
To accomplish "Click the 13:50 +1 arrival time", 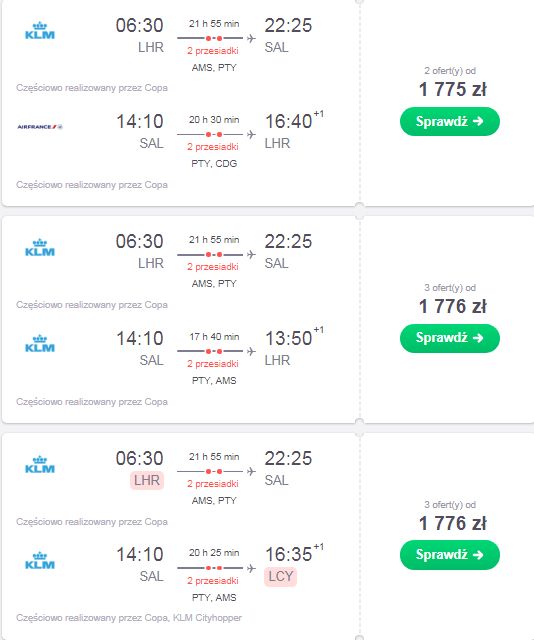I will 294,337.
